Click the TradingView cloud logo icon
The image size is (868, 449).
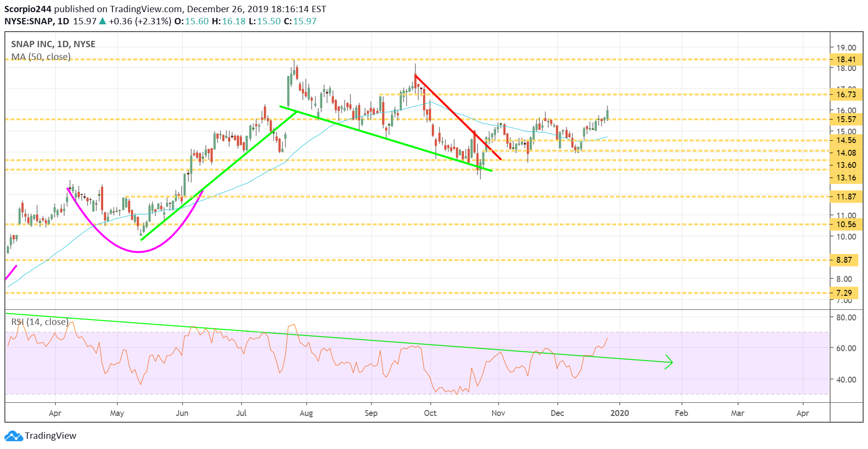point(13,435)
